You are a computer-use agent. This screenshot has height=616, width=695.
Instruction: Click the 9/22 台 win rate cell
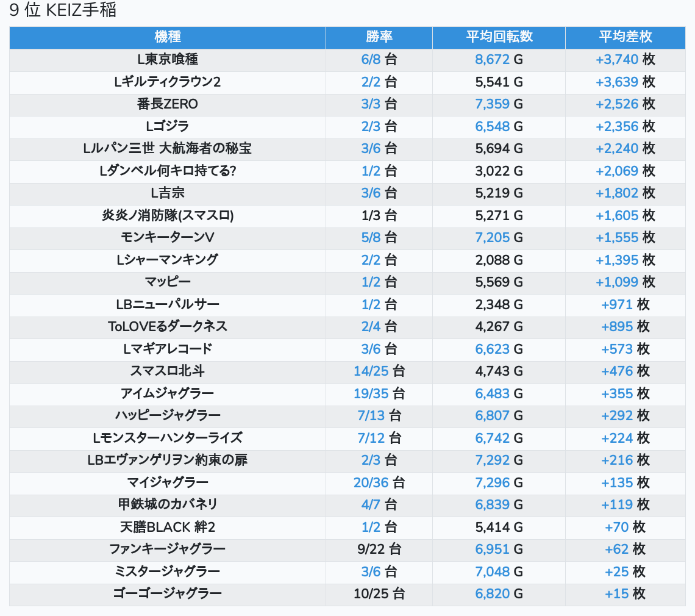tap(379, 550)
